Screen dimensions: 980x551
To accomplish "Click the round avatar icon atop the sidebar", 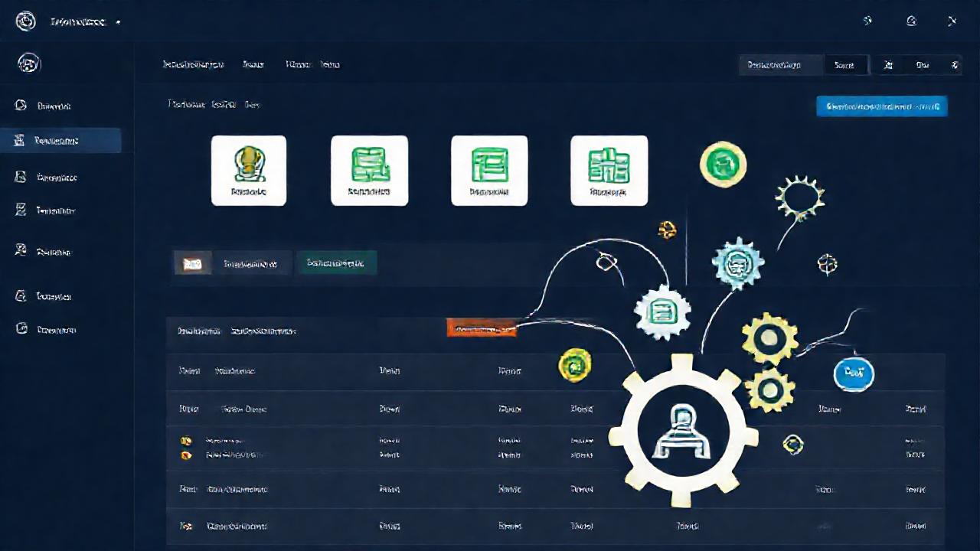I will click(x=28, y=64).
